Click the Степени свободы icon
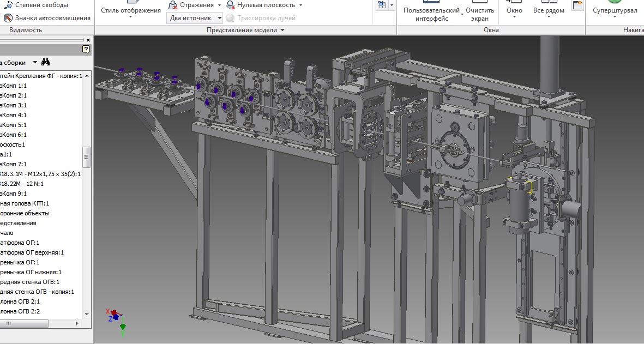Image resolution: width=644 pixels, height=344 pixels. point(8,5)
